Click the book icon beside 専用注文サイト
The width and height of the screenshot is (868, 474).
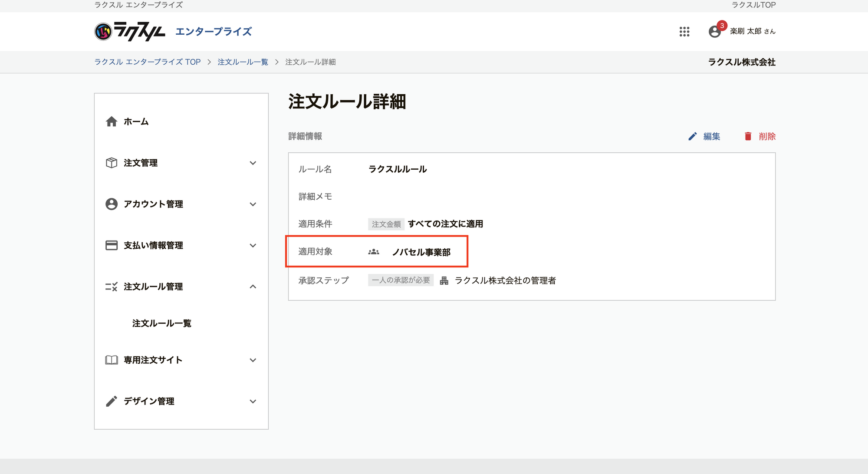112,360
